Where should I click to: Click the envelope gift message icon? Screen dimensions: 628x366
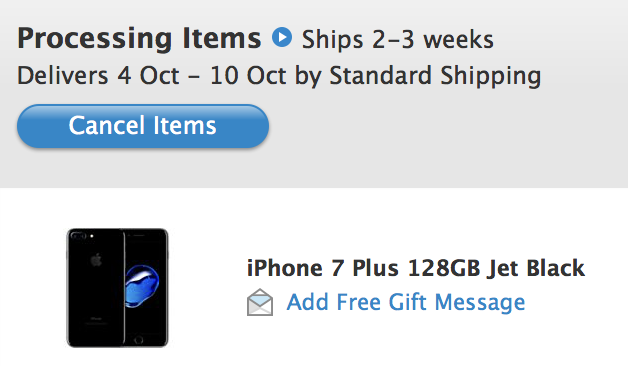260,302
